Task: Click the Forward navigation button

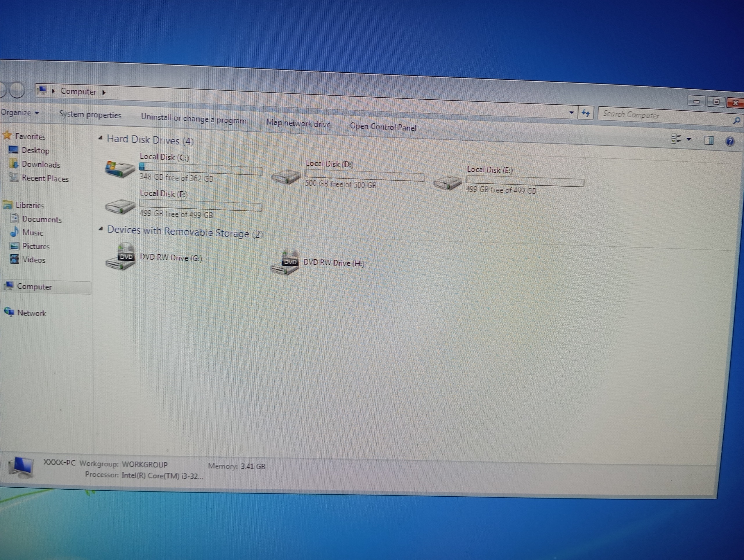Action: pyautogui.click(x=17, y=90)
